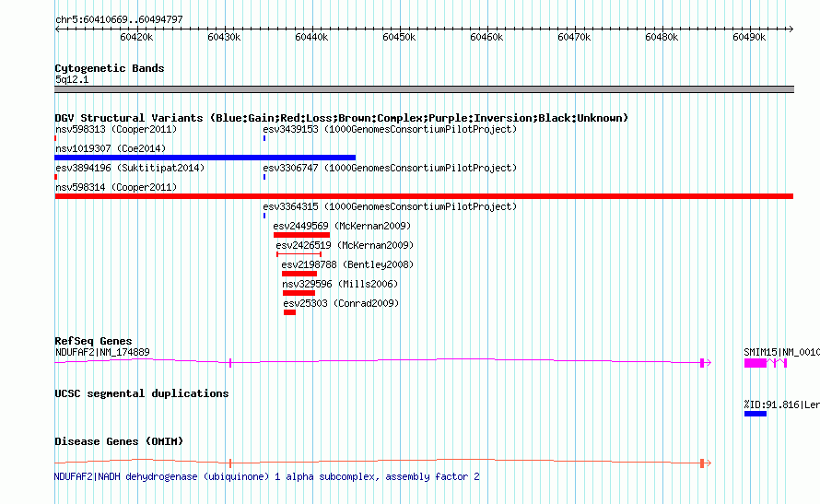Click the small blue esv3306747 marker

264,177
